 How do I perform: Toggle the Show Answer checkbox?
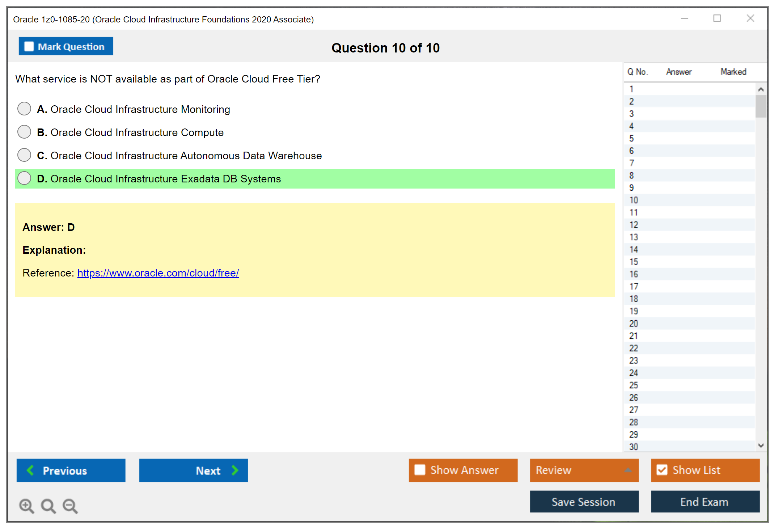pyautogui.click(x=420, y=470)
